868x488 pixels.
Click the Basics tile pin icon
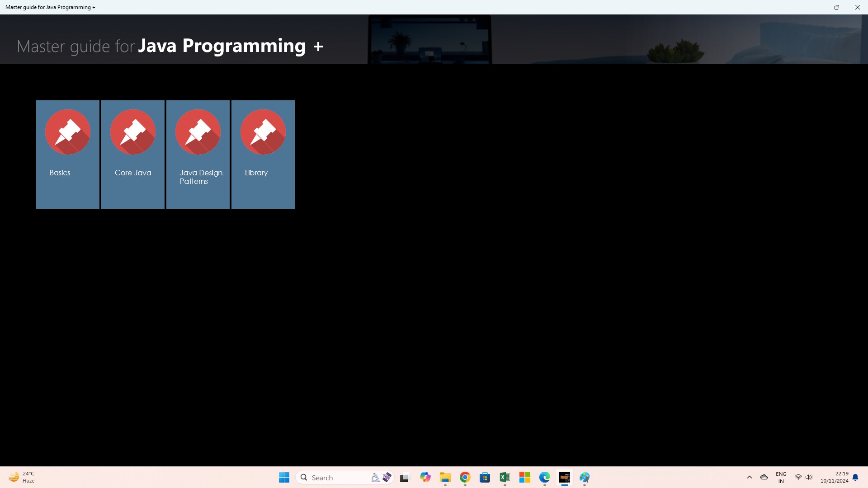tap(68, 131)
